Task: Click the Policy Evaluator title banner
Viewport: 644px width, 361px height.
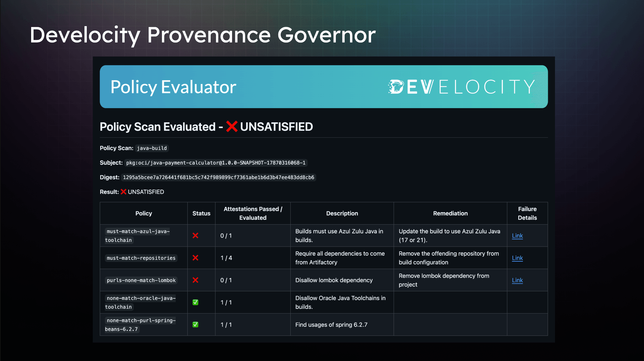Action: 173,86
